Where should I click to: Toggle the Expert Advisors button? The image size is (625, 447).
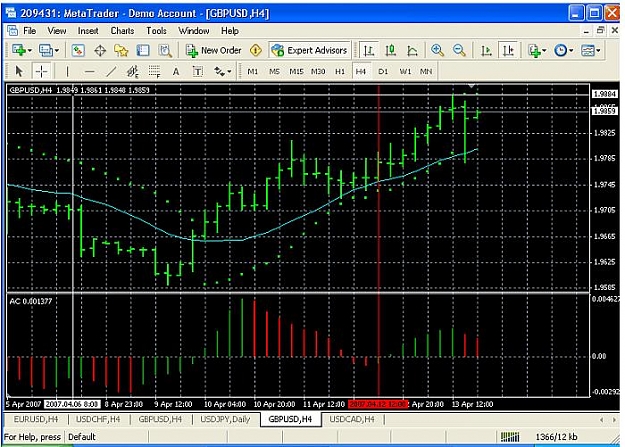click(x=309, y=51)
